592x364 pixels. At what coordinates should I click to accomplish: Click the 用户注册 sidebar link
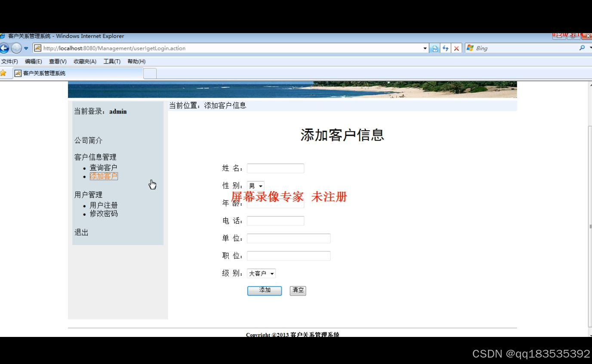point(103,205)
